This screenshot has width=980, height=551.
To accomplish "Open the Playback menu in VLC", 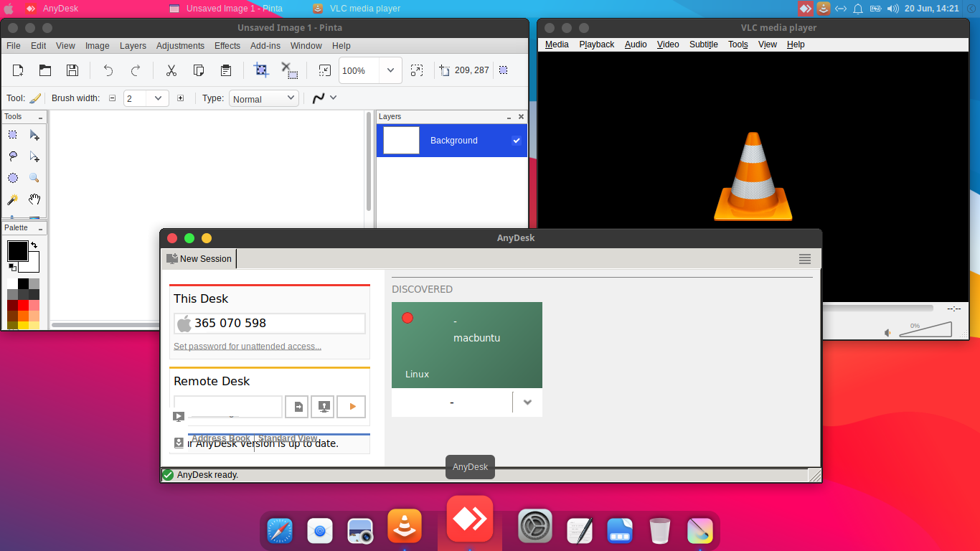I will 596,44.
